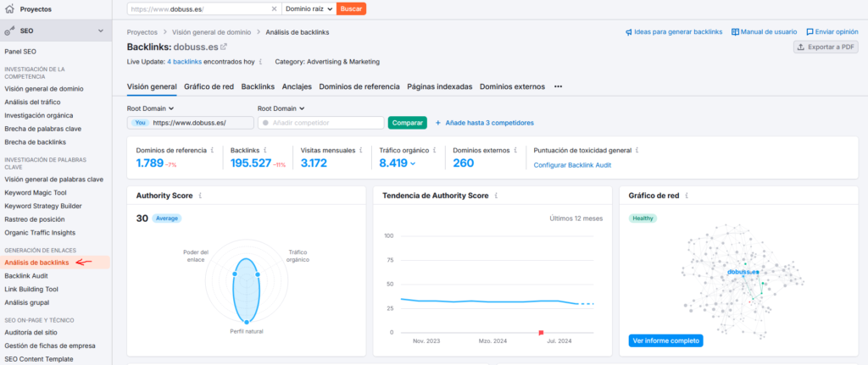The width and height of the screenshot is (868, 365).
Task: Click Exportar a PDF button
Action: pos(826,47)
